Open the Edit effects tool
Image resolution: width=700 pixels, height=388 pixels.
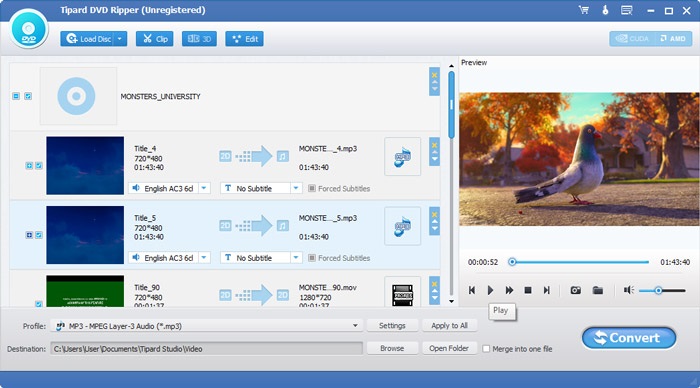click(x=245, y=39)
